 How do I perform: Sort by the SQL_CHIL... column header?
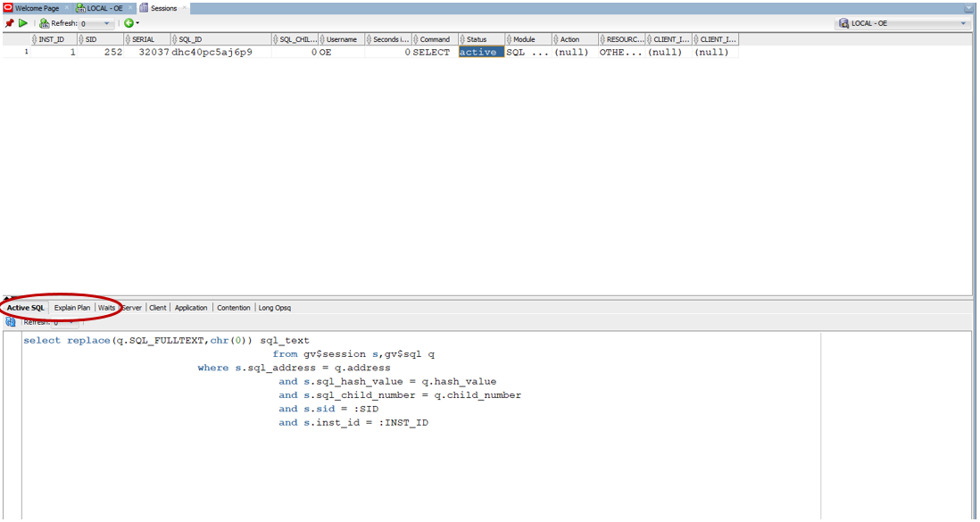pos(295,39)
